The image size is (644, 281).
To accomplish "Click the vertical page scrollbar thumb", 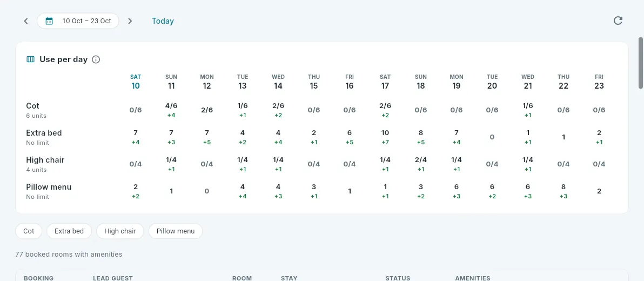I will [x=640, y=63].
